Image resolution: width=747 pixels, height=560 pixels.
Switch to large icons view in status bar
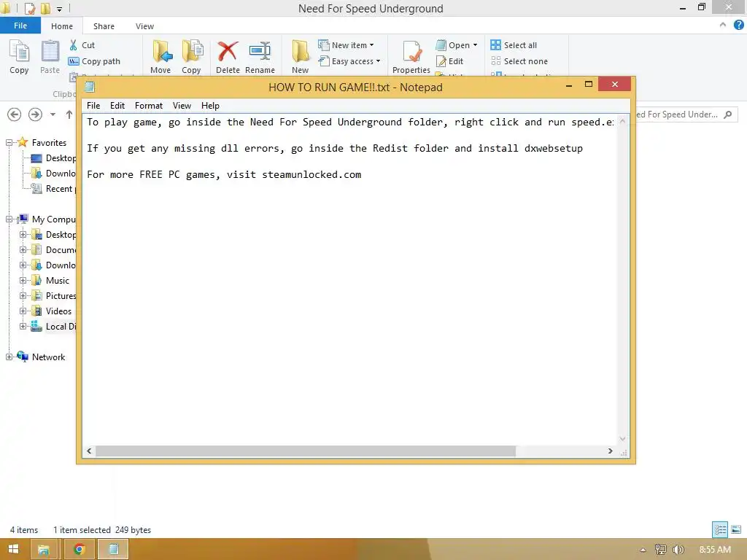[736, 529]
